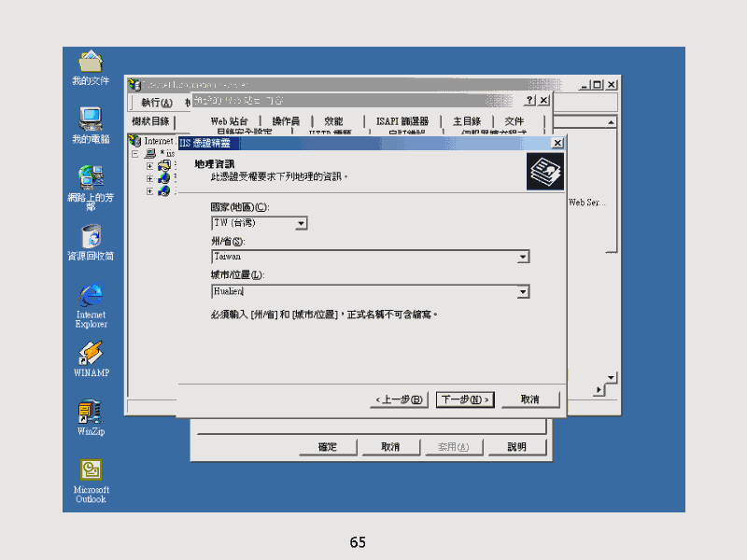Click the 上一步(B) back button
747x560 pixels.
400,399
